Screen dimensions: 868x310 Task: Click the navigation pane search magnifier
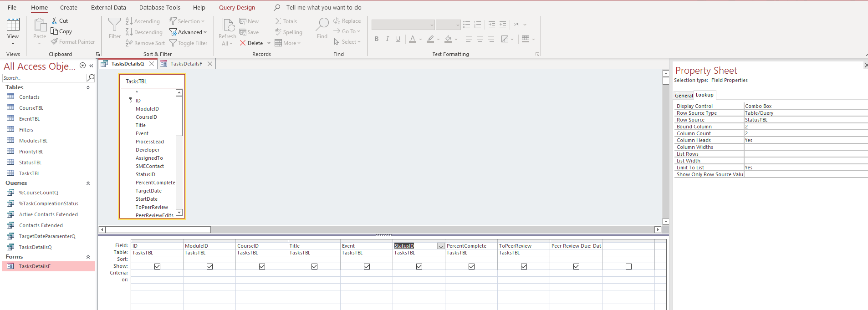[x=91, y=78]
